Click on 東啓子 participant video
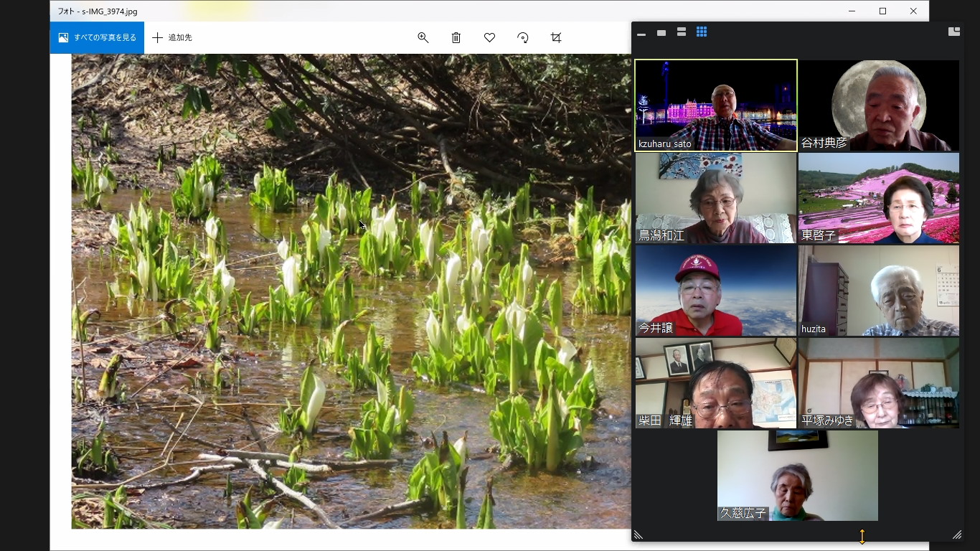The height and width of the screenshot is (551, 980). pos(879,198)
